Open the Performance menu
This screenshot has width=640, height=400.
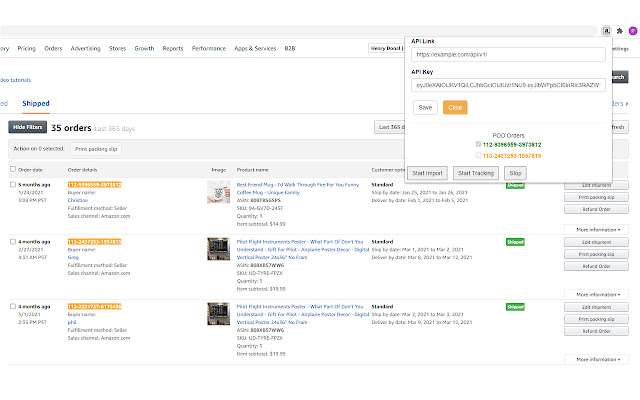pyautogui.click(x=209, y=48)
